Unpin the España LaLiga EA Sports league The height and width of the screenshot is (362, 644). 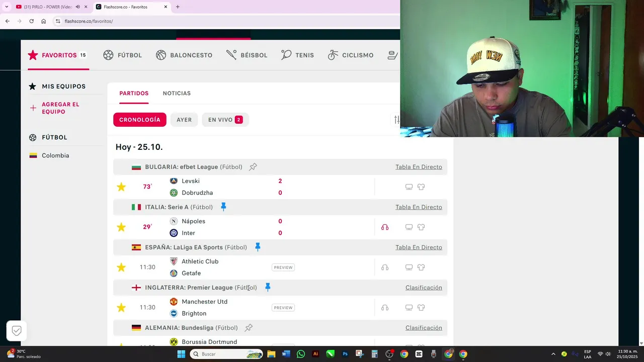point(258,247)
